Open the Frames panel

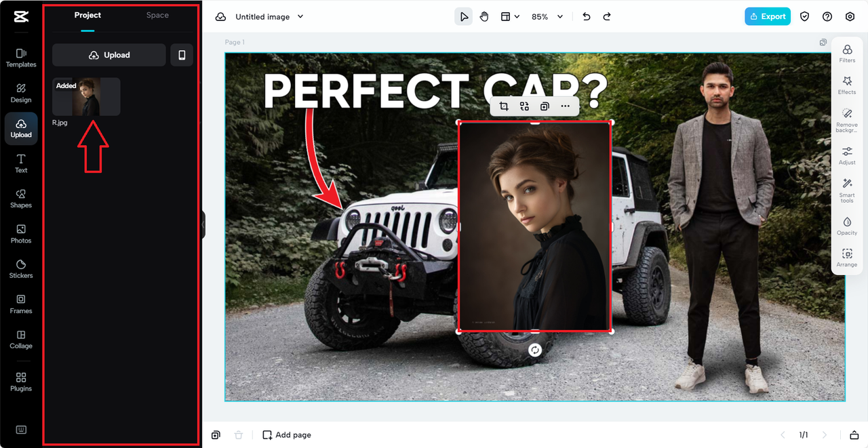tap(21, 304)
